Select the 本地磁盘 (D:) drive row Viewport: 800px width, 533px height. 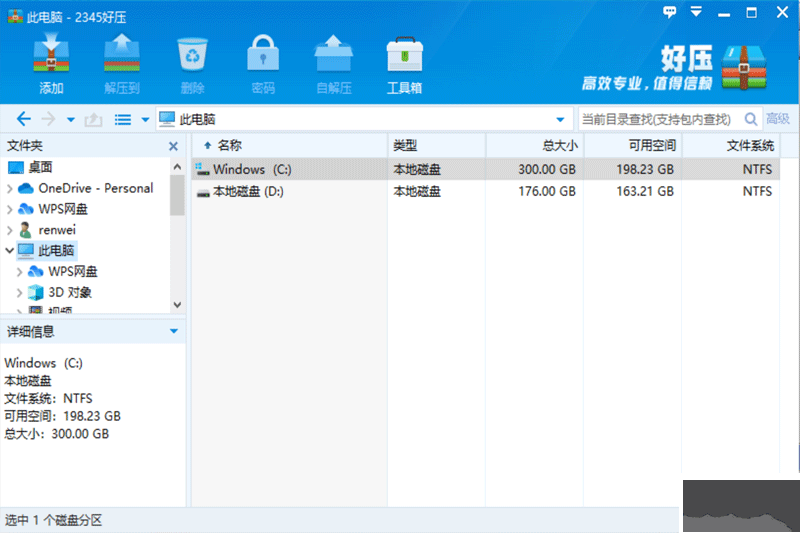486,192
